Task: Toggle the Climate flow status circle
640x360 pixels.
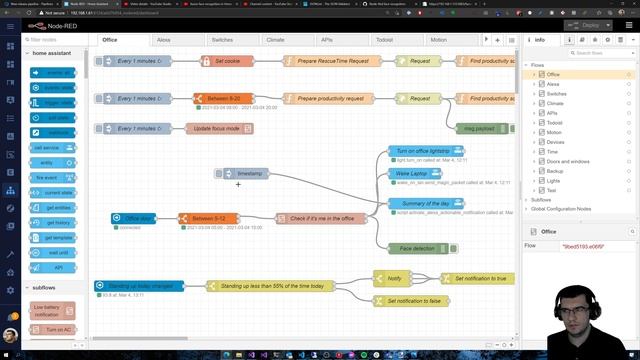Action: pyautogui.click(x=629, y=103)
